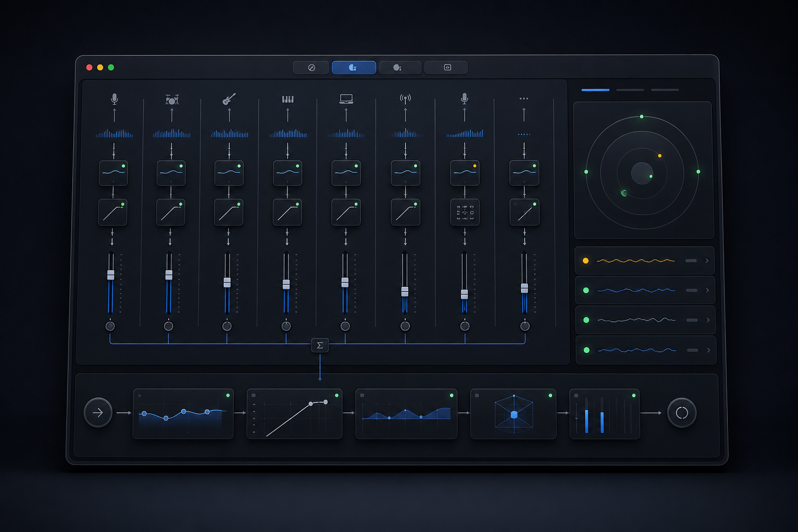
Task: Click the green ear listener icon in radar
Action: coord(624,193)
